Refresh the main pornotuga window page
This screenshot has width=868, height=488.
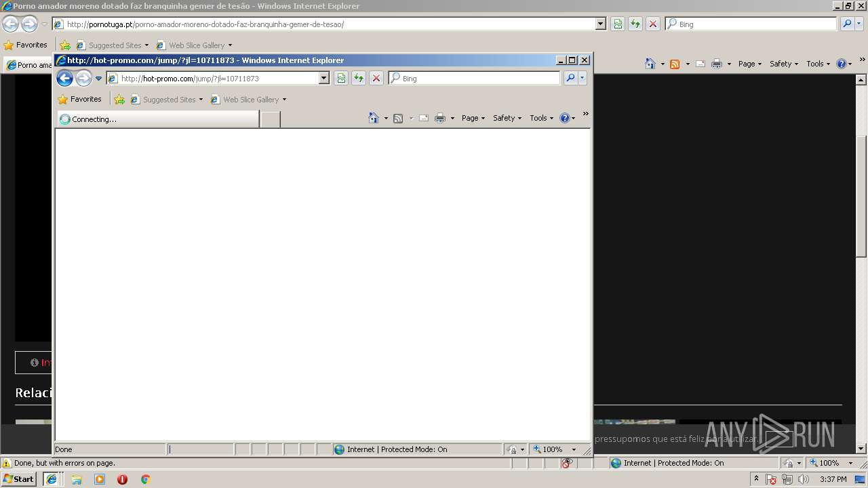point(635,24)
